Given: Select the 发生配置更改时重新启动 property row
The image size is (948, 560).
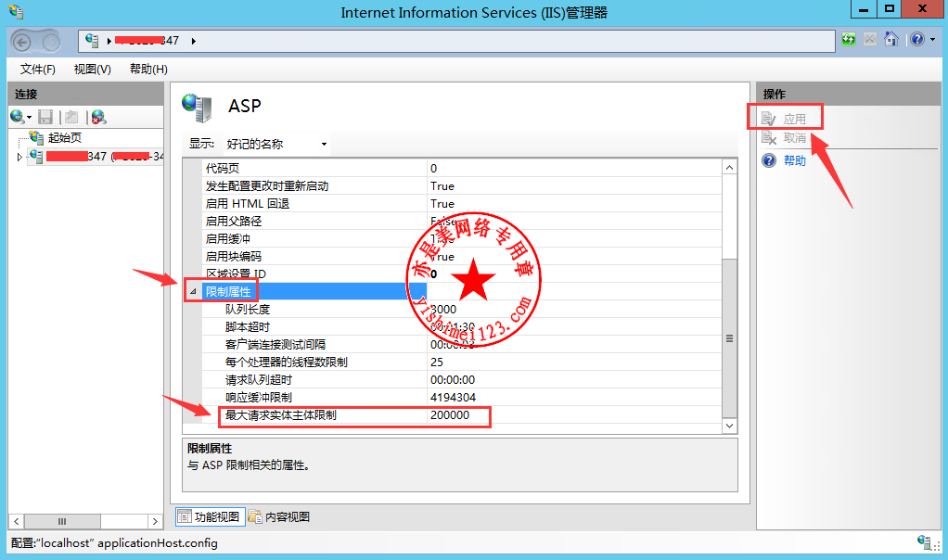Looking at the screenshot, I should click(x=462, y=185).
